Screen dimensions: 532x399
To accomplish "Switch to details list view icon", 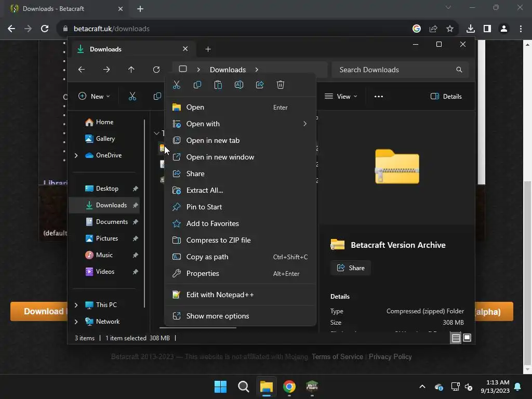I will pos(456,338).
